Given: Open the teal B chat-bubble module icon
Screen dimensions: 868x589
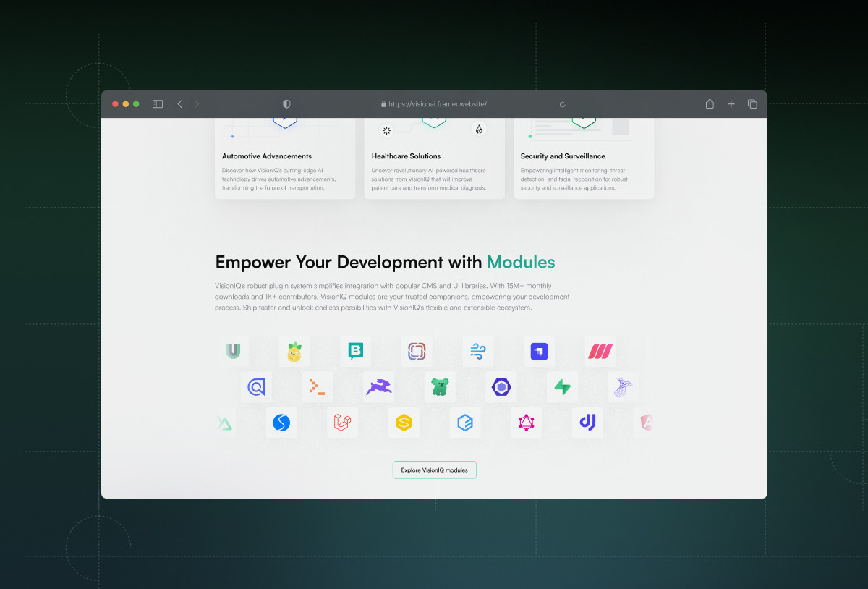Looking at the screenshot, I should click(x=355, y=351).
